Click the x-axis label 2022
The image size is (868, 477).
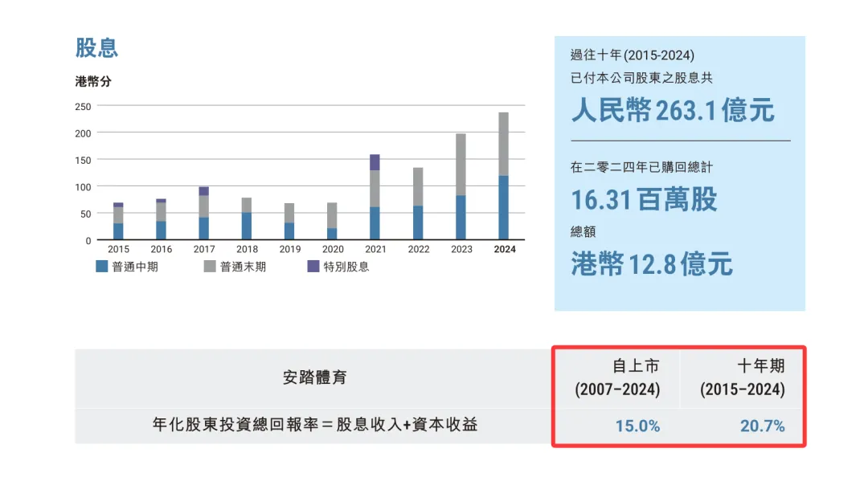point(419,250)
